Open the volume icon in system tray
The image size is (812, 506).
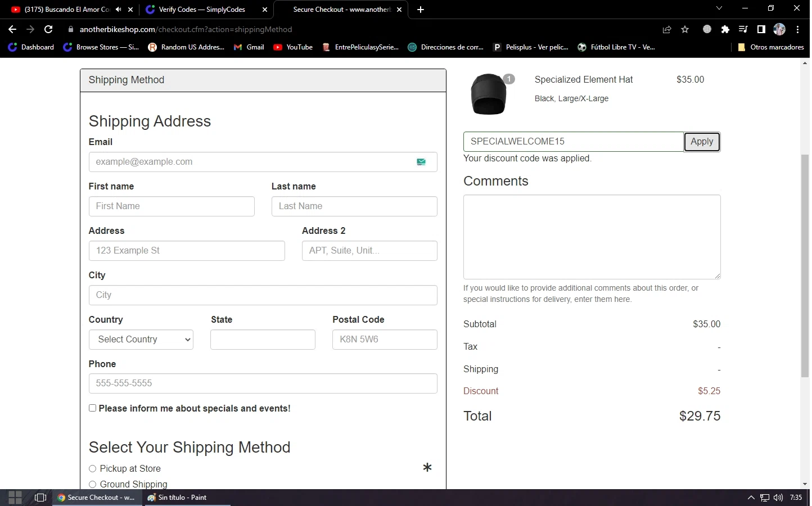778,498
